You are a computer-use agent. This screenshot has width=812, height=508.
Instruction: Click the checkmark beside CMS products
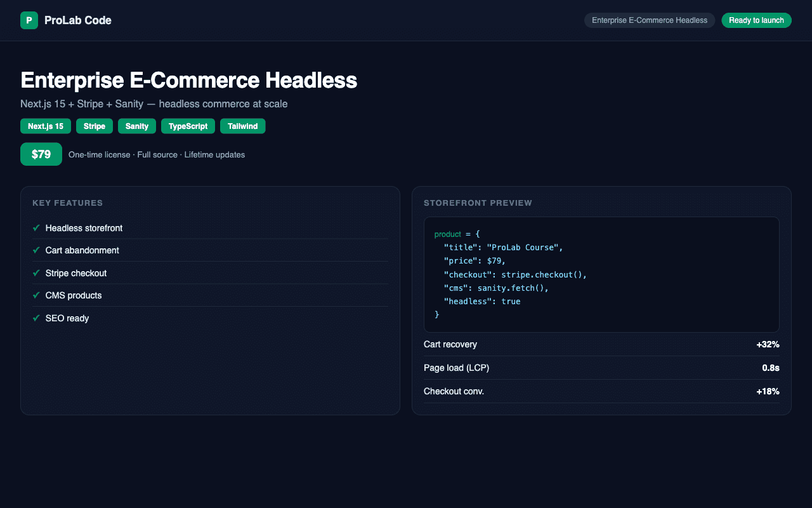36,295
